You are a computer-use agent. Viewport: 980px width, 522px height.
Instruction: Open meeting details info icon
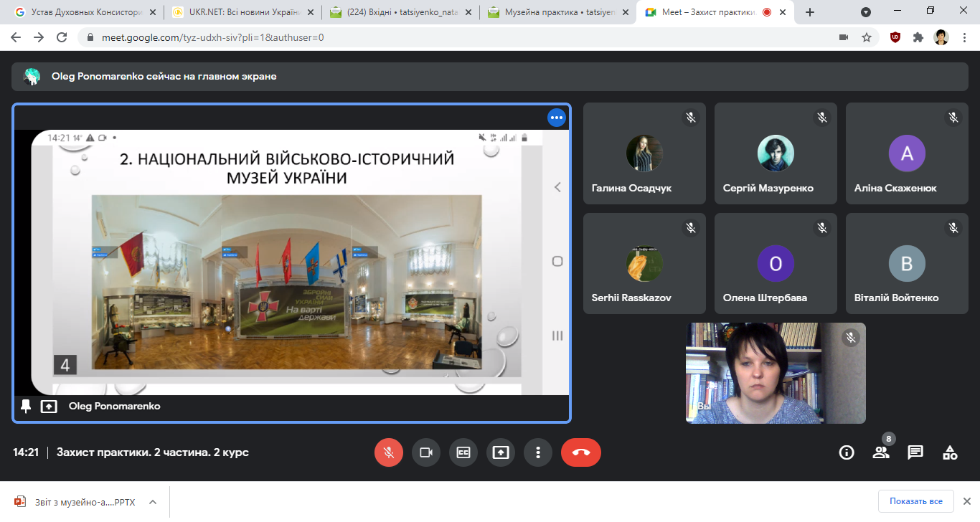coord(847,452)
